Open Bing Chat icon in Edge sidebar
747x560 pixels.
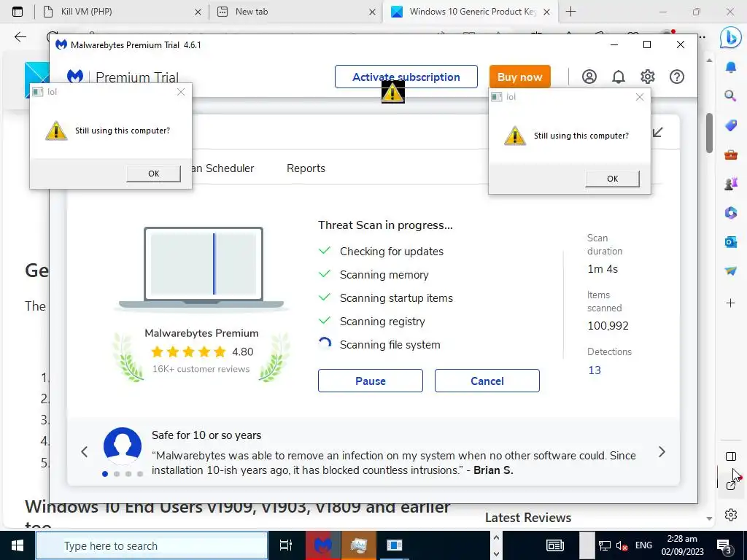point(730,38)
